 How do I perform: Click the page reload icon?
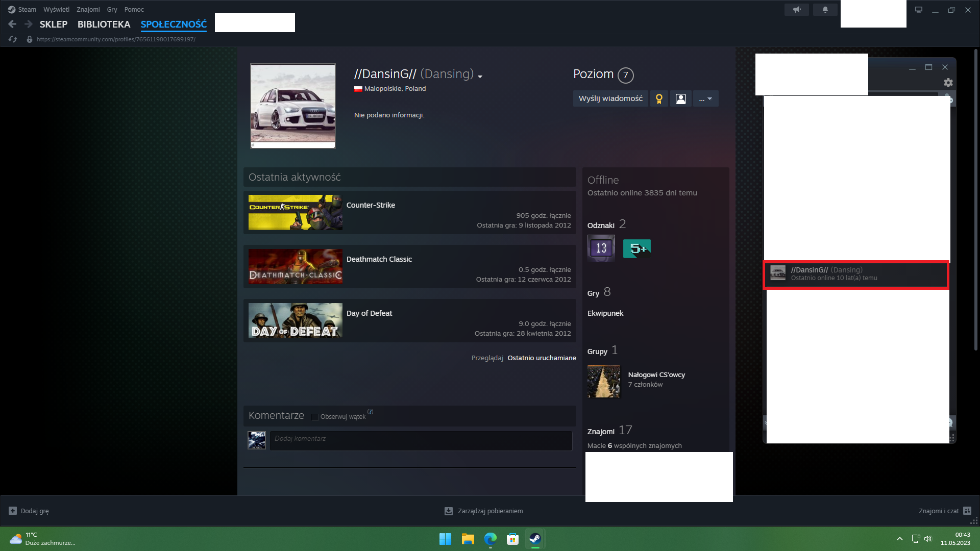13,39
